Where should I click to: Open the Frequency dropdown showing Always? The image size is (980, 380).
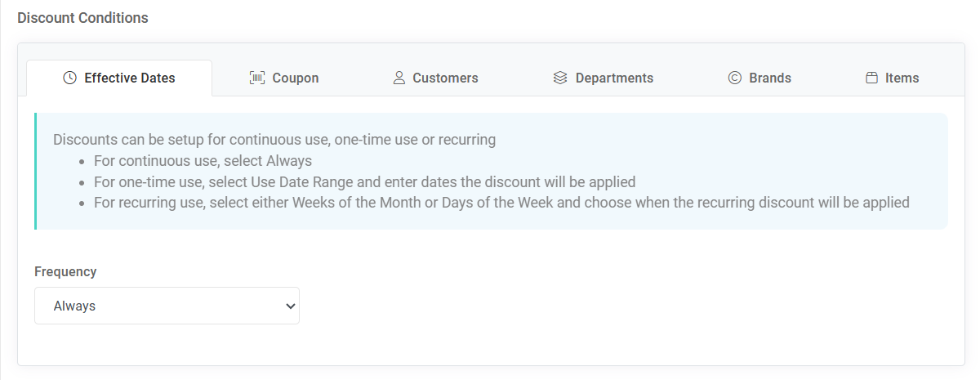[x=167, y=306]
